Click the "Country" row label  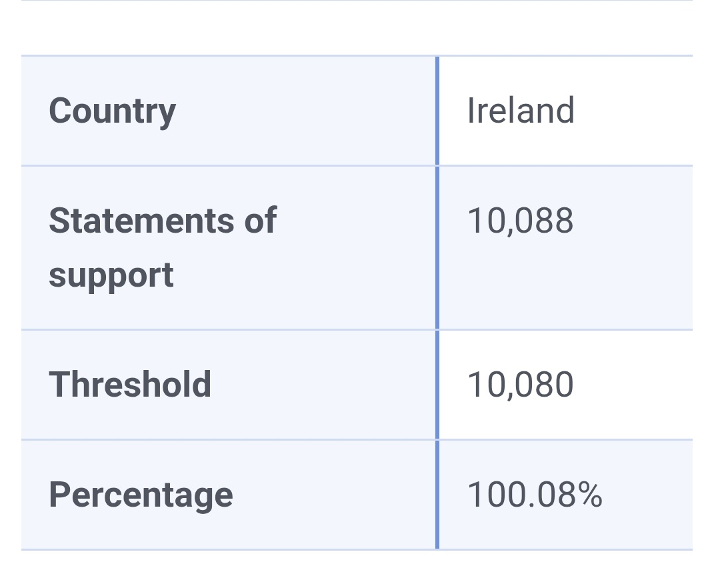(x=112, y=111)
